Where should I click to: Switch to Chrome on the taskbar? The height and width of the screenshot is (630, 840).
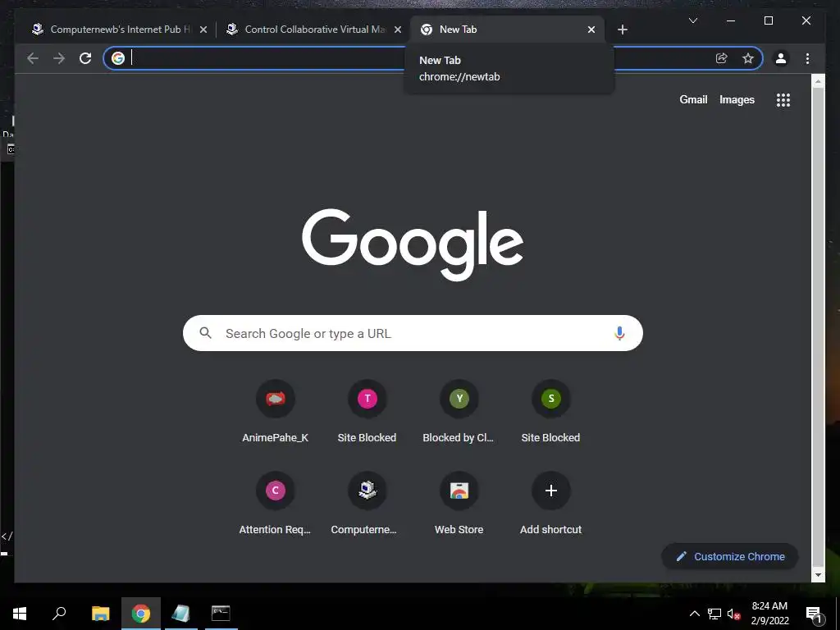[141, 614]
